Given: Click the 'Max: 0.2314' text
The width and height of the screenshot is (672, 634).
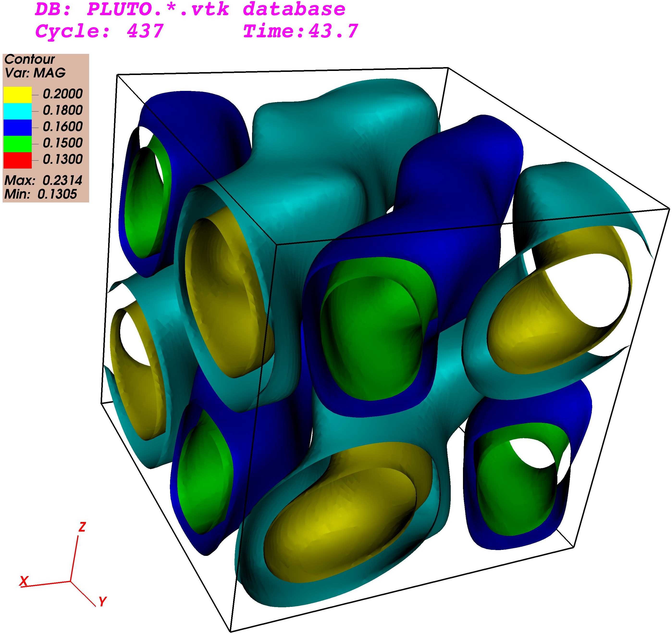Looking at the screenshot, I should pos(43,180).
